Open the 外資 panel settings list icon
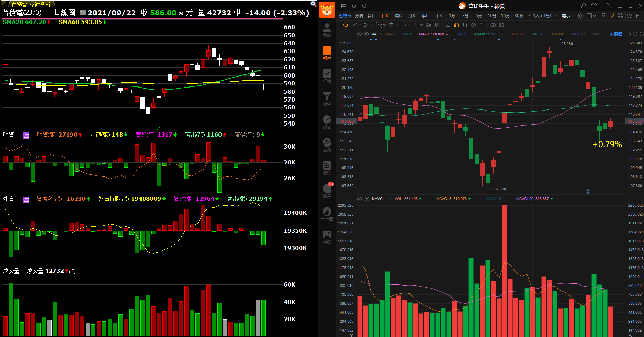This screenshot has height=337, width=644. coord(26,199)
